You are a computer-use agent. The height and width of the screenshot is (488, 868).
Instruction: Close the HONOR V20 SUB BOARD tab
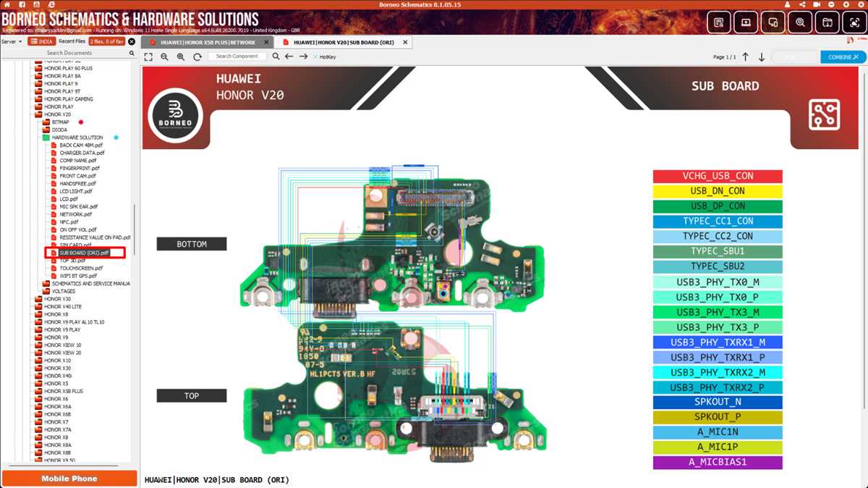[405, 42]
